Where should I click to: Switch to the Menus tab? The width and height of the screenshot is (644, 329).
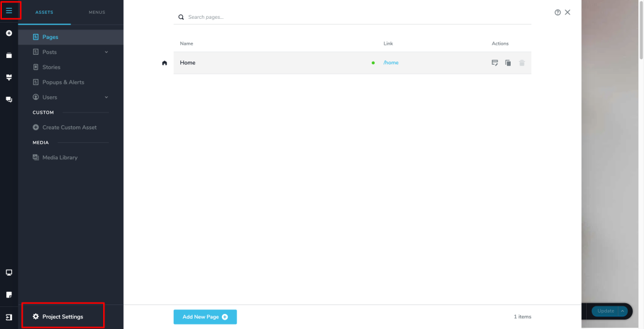[x=97, y=13]
